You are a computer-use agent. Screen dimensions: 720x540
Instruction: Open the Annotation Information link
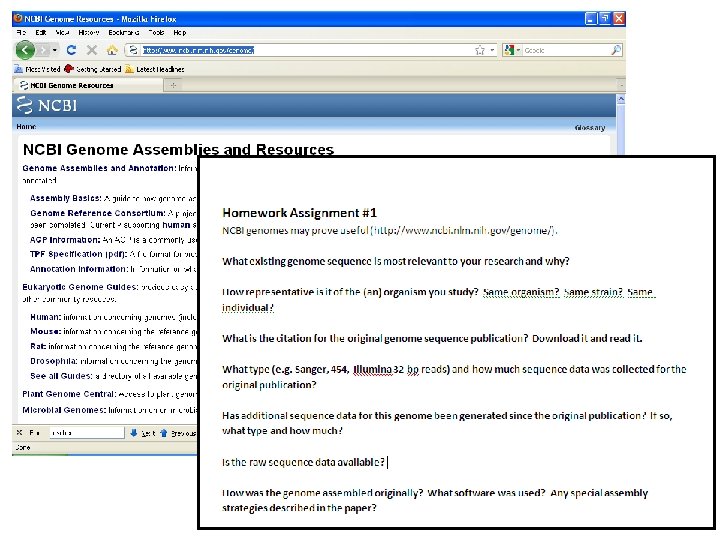click(x=79, y=269)
